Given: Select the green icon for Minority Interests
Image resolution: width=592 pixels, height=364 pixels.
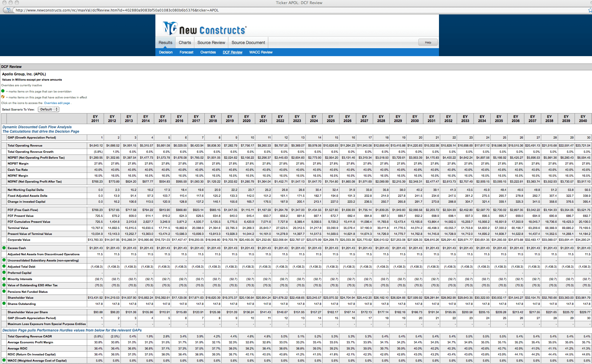Looking at the screenshot, I should point(4,279).
